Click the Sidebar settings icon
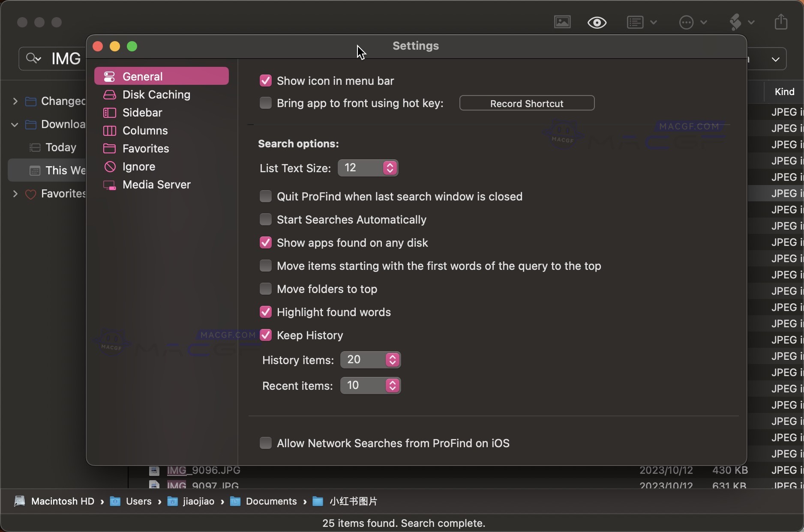This screenshot has height=532, width=804. tap(110, 113)
